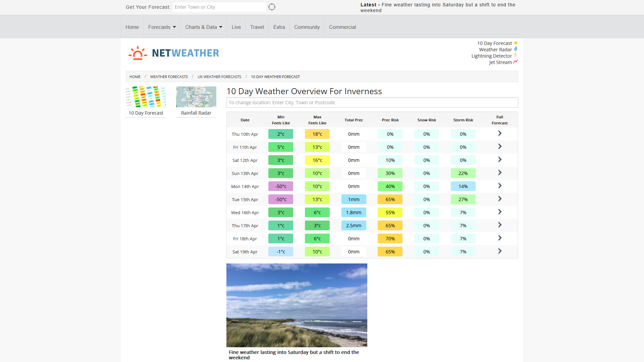Expand the Charts & Data dropdown menu

coord(204,27)
